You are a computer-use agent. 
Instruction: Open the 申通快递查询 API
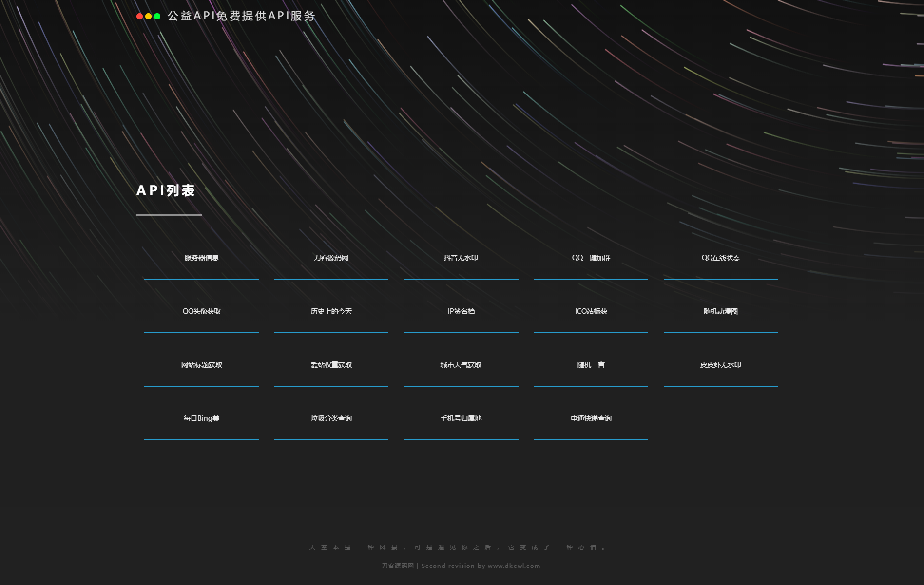591,418
